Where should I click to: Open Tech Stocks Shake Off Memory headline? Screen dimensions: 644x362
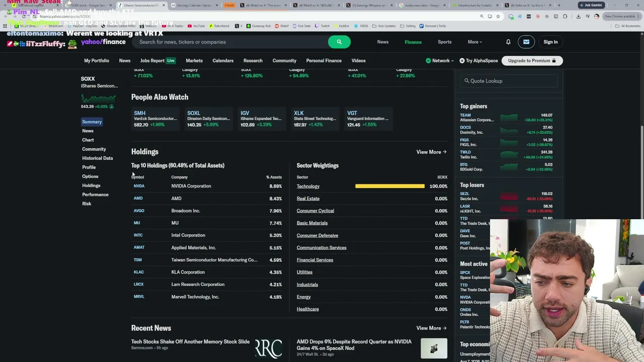(190, 342)
